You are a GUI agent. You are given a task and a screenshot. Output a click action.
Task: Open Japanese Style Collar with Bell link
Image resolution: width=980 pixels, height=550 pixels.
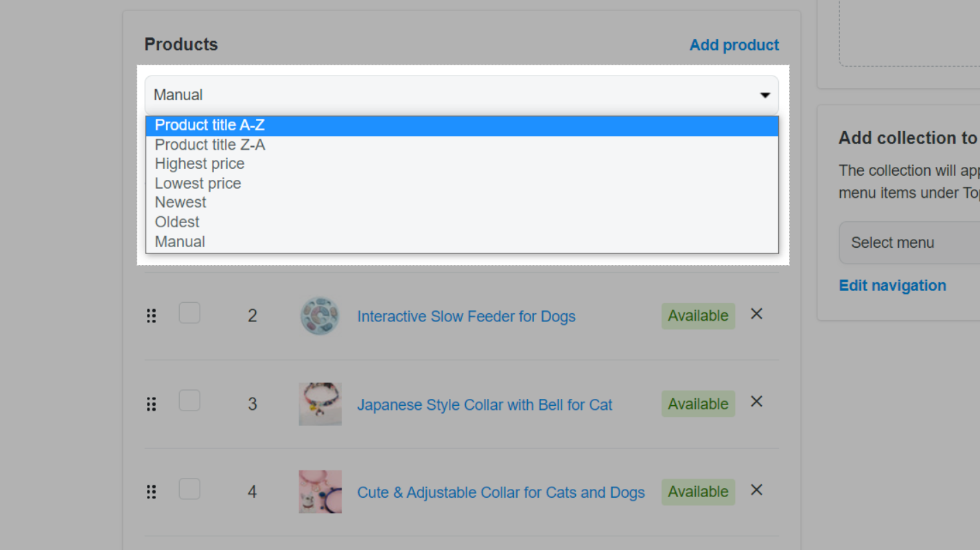[485, 404]
